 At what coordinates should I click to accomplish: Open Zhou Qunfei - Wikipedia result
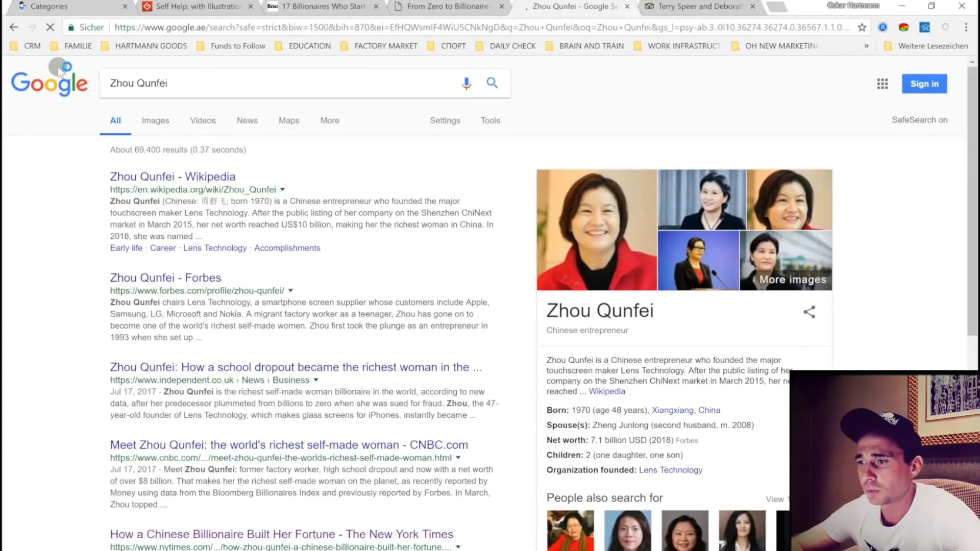(173, 177)
